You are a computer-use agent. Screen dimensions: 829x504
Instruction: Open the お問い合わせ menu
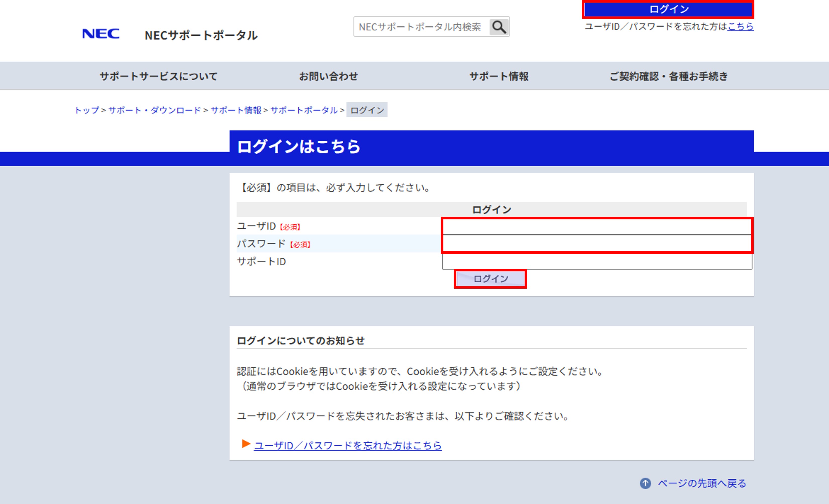pyautogui.click(x=329, y=76)
